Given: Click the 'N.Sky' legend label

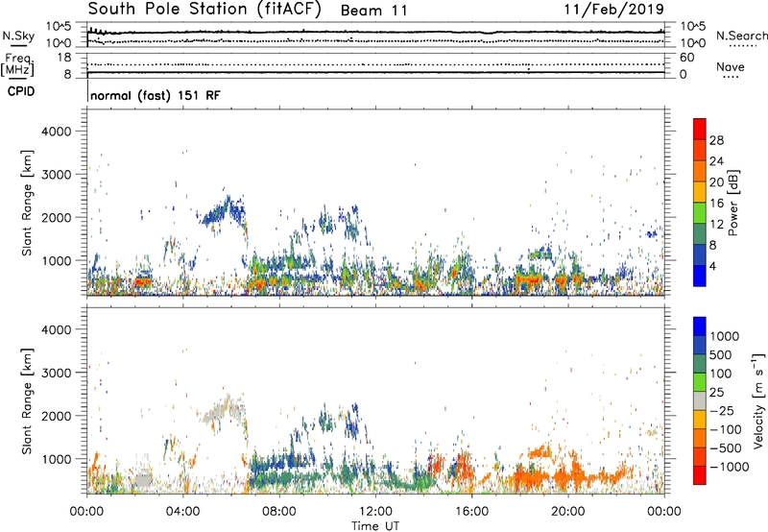Looking at the screenshot, I should 18,36.
